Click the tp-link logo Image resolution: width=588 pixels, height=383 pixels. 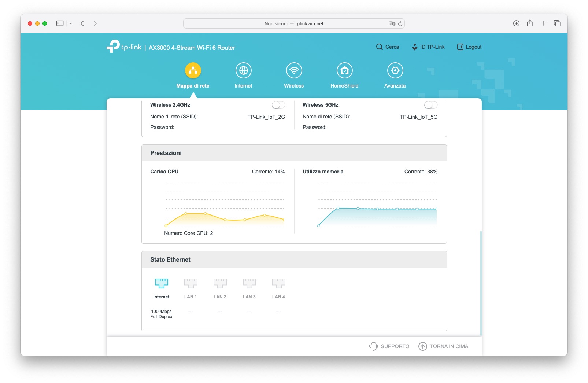(x=124, y=47)
